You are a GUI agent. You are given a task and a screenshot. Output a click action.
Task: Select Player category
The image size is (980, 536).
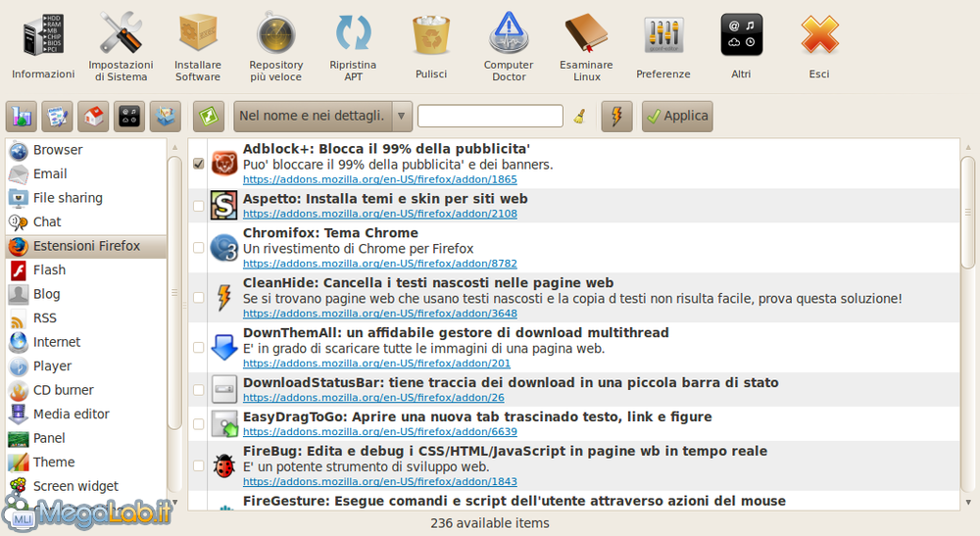tap(86, 366)
